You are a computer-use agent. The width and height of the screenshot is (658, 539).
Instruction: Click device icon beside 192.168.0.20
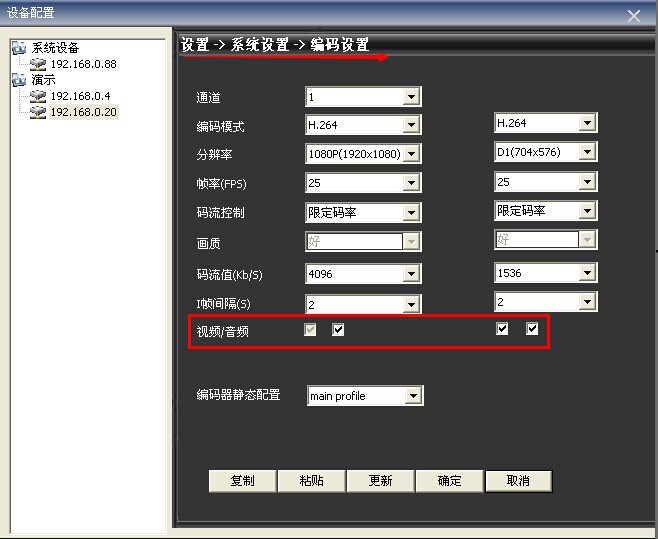(38, 112)
